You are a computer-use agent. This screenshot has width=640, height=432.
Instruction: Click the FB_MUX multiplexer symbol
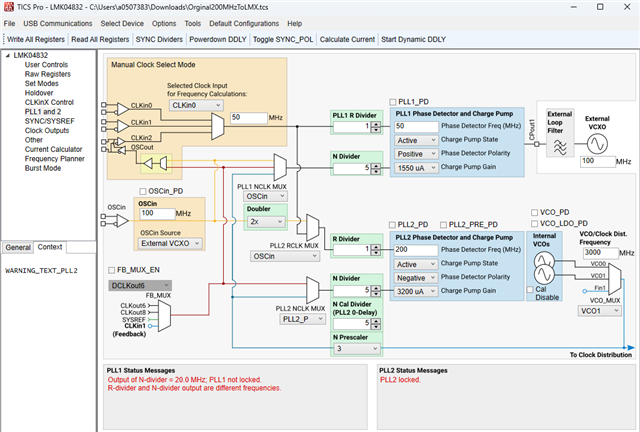pyautogui.click(x=164, y=316)
